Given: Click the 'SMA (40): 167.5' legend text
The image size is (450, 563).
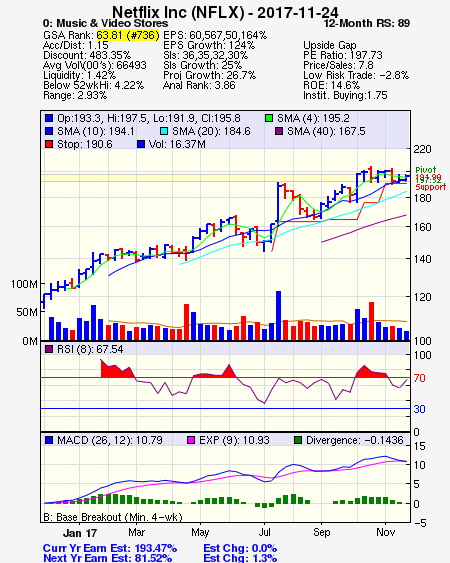Looking at the screenshot, I should click(x=326, y=131).
